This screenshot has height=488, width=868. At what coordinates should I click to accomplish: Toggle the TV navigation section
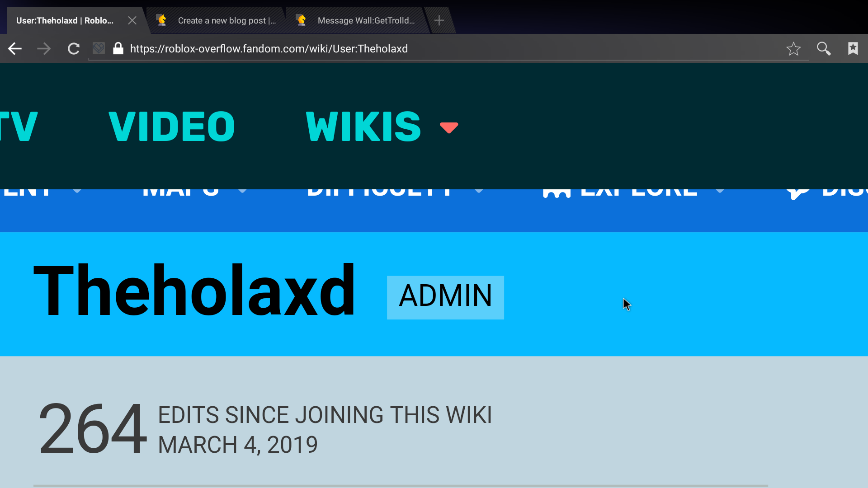point(19,125)
